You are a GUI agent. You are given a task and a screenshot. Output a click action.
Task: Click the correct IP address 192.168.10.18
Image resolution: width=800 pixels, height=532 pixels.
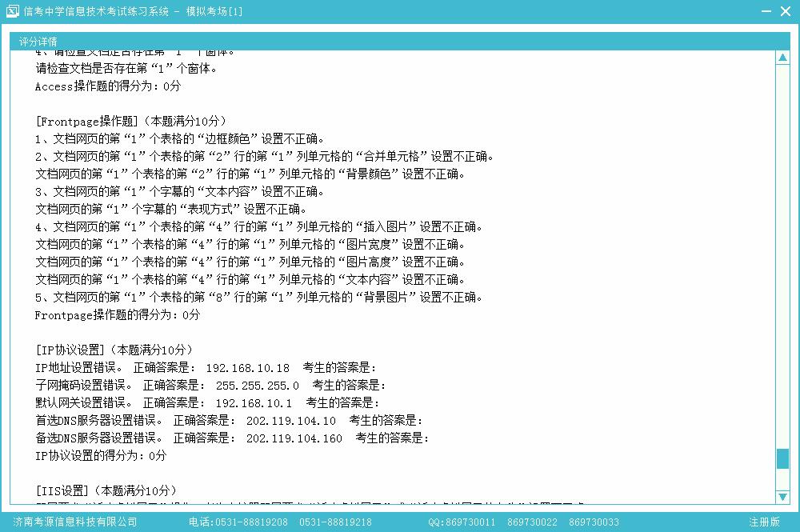click(x=247, y=368)
